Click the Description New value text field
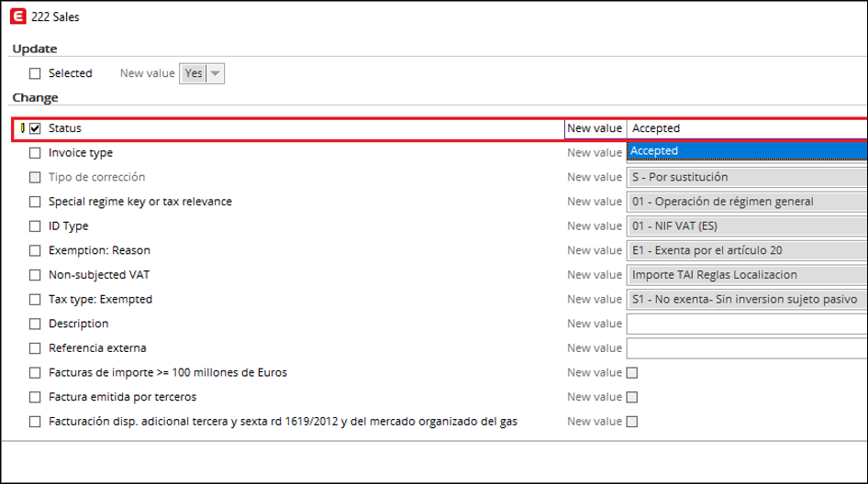Viewport: 868px width, 484px height. tap(745, 324)
